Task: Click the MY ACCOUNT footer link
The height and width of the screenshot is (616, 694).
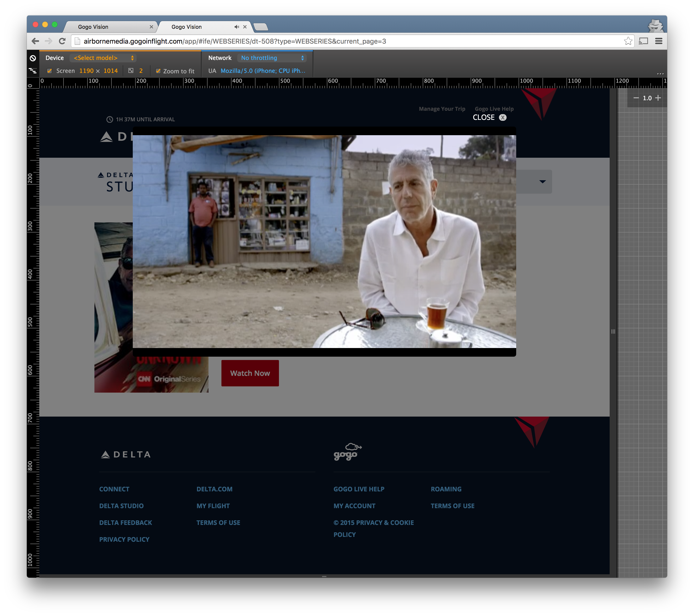Action: point(354,506)
